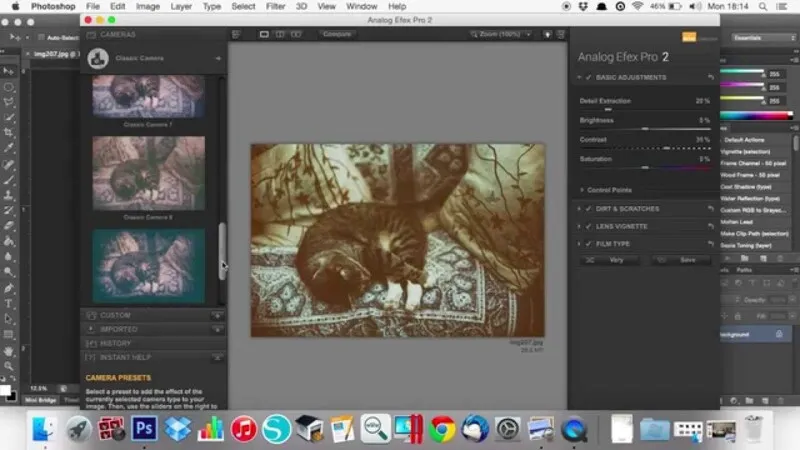
Task: Reset Basic Adjustments with its arrow icon
Action: point(711,77)
